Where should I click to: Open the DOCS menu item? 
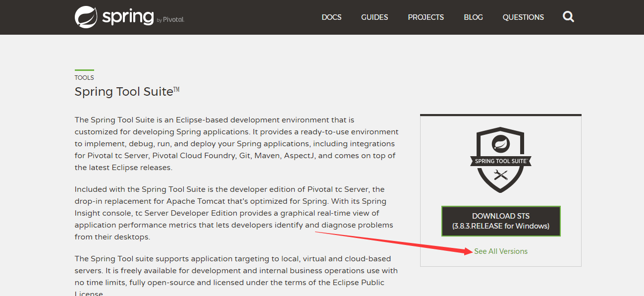[331, 17]
